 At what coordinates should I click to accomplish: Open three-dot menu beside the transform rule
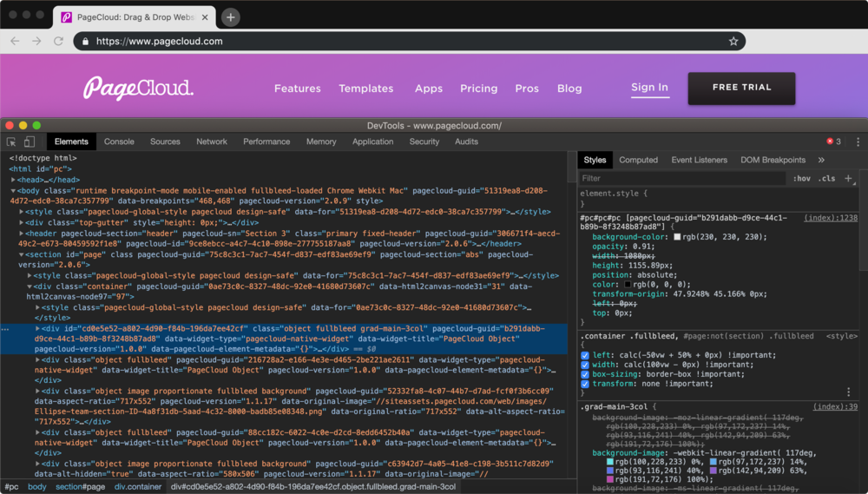point(848,392)
